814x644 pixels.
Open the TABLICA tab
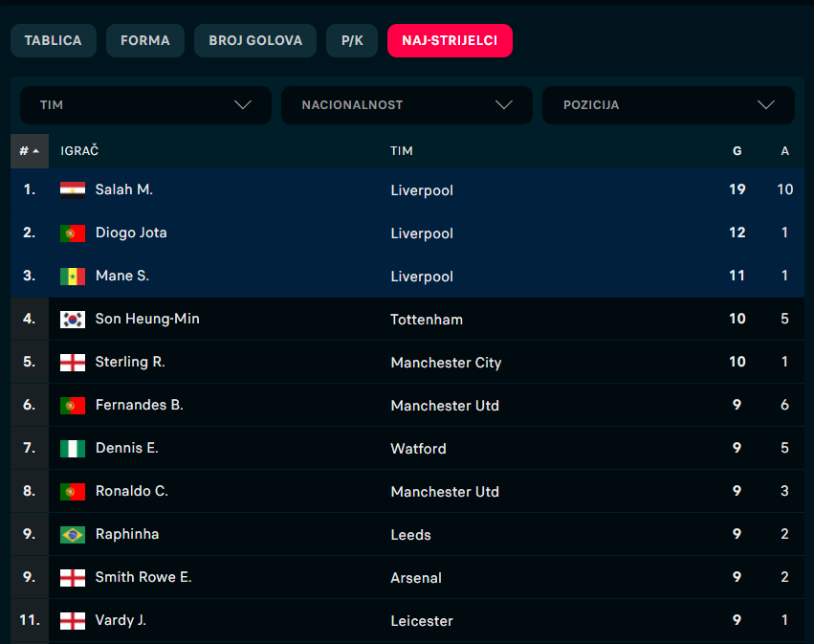[53, 40]
